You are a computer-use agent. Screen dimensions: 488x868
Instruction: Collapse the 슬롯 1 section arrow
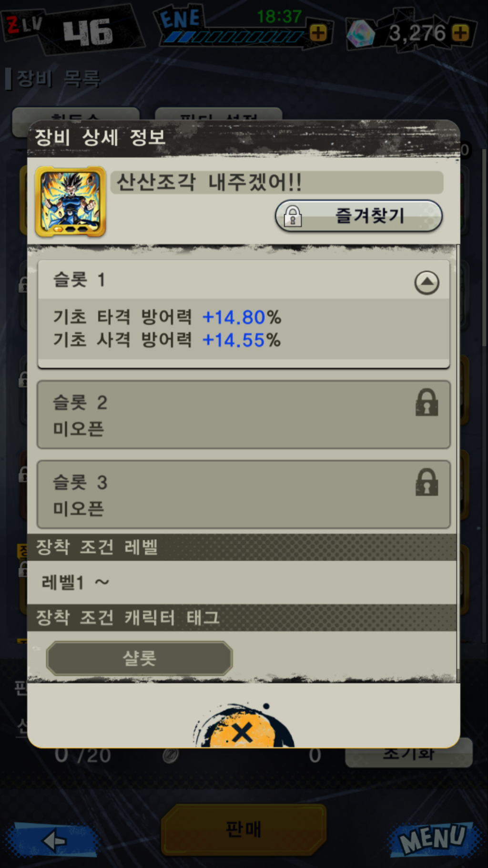pos(427,283)
